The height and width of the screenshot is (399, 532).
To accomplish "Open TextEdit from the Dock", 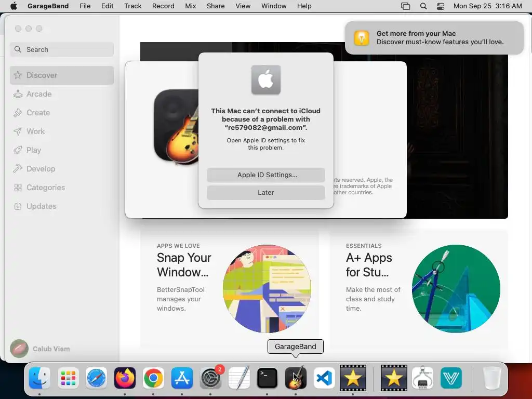I will pos(239,378).
